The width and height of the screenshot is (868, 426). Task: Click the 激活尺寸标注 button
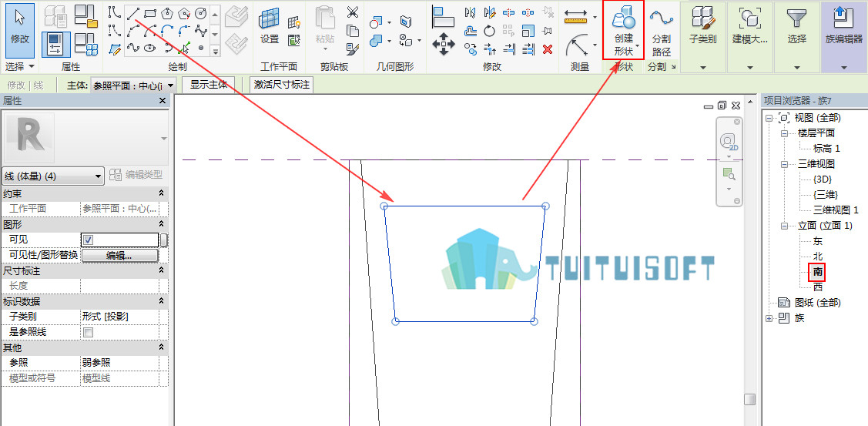[281, 86]
